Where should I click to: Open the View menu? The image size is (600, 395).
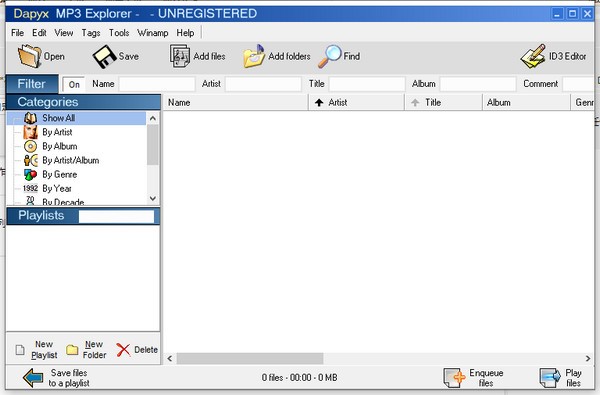click(64, 33)
